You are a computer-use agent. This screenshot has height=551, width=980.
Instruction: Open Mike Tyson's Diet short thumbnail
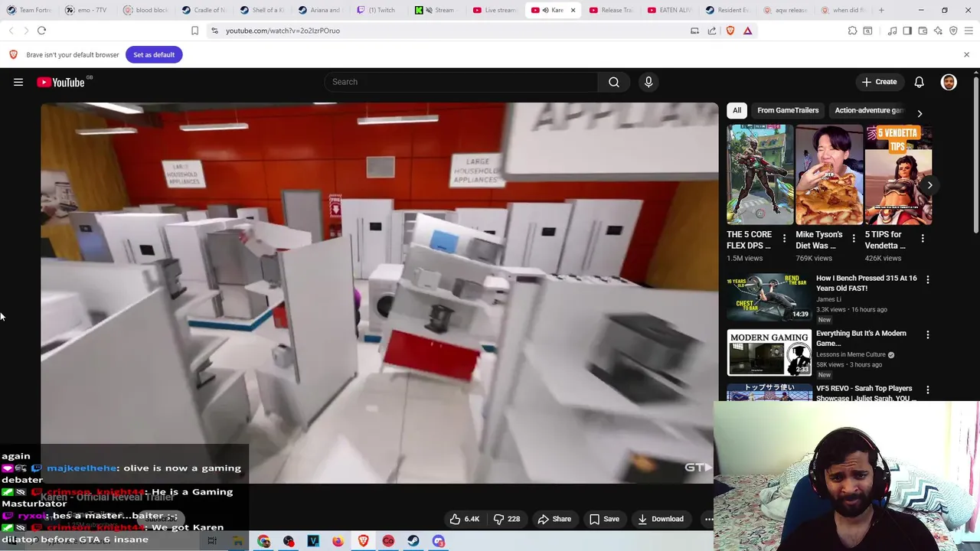[x=828, y=175]
